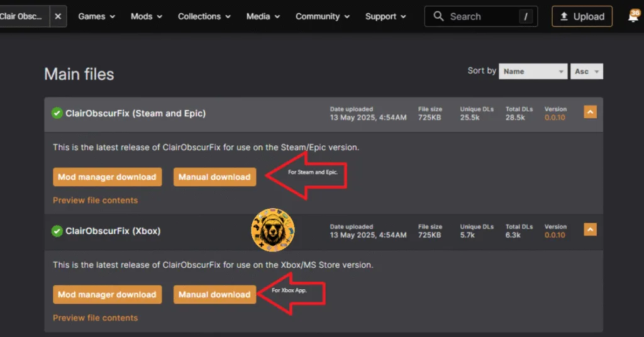Click the Steam/Epic version description text
Image resolution: width=644 pixels, height=337 pixels.
point(206,147)
